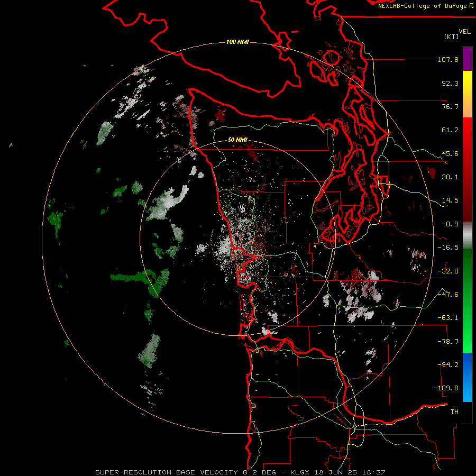Click the 0.2 DEG elevation text
Image resolution: width=476 pixels, height=476 pixels.
click(259, 472)
